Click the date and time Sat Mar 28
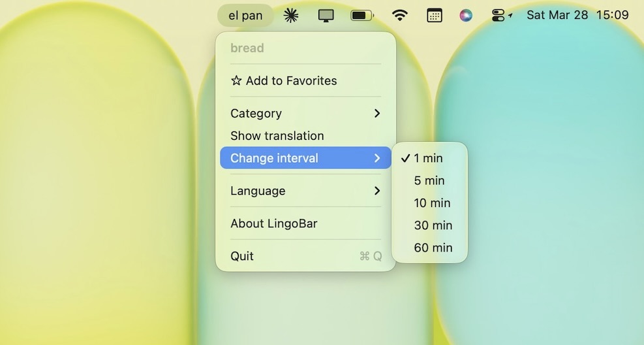Screen dimensions: 644x345 pyautogui.click(x=577, y=15)
